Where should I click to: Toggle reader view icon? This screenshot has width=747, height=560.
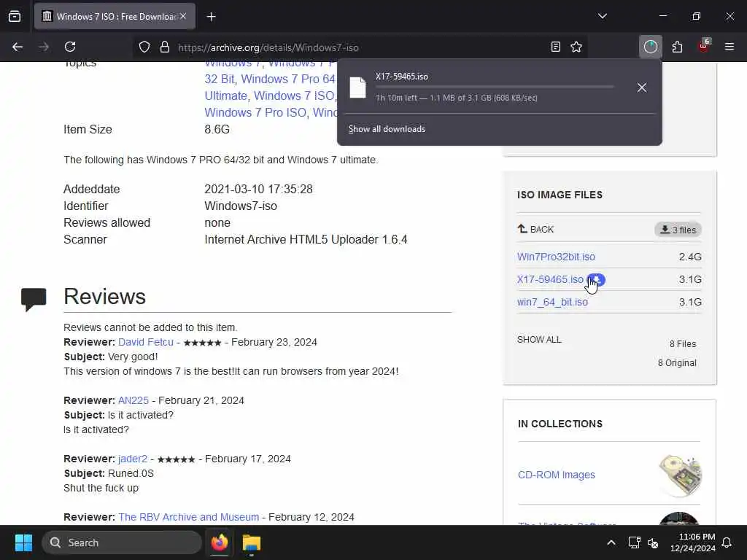pos(555,47)
